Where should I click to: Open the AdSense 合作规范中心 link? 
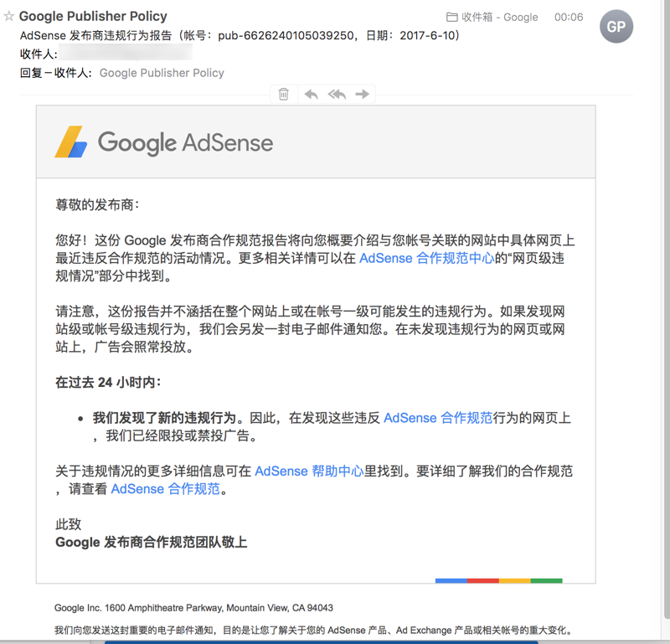point(426,258)
